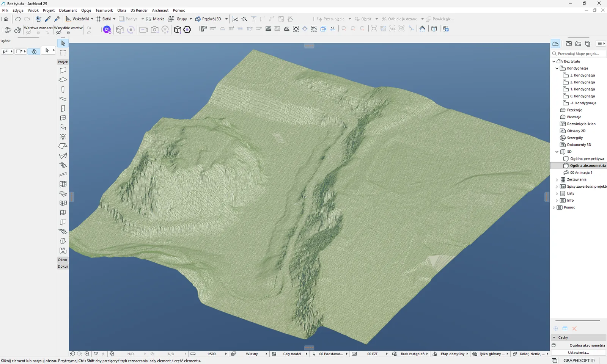Toggle the Wskaźniki guide lines button

tap(77, 19)
